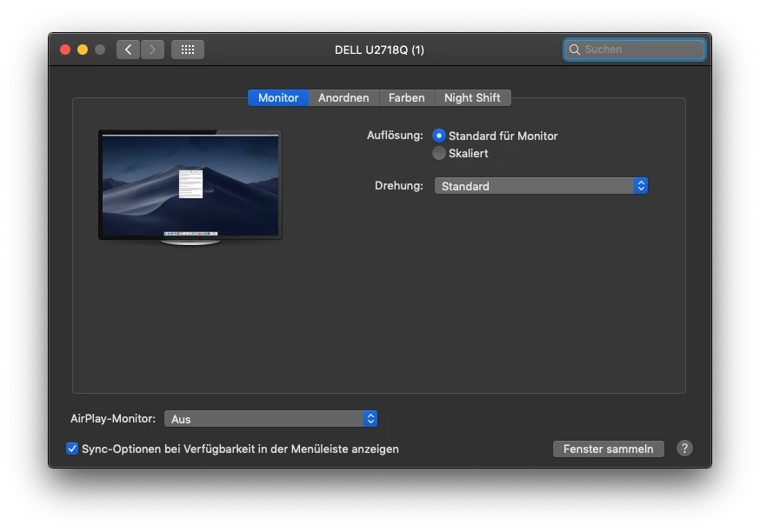Image resolution: width=760 pixels, height=532 pixels.
Task: Go forward with the right chevron button
Action: click(152, 50)
